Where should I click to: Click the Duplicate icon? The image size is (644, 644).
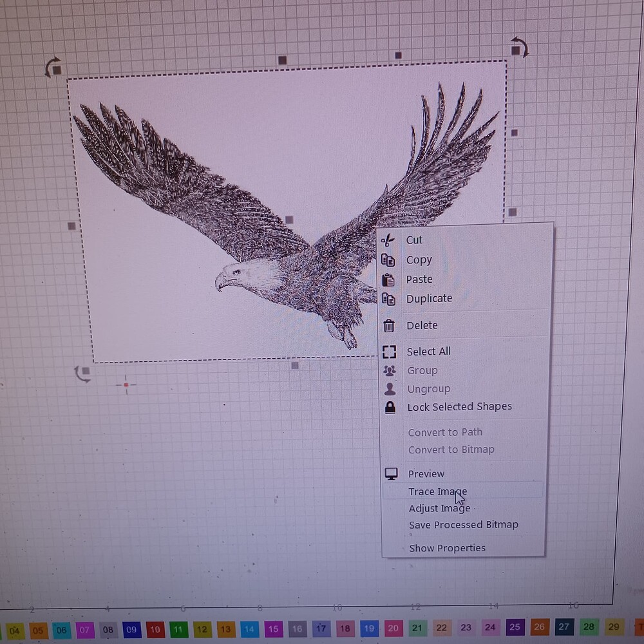(389, 298)
